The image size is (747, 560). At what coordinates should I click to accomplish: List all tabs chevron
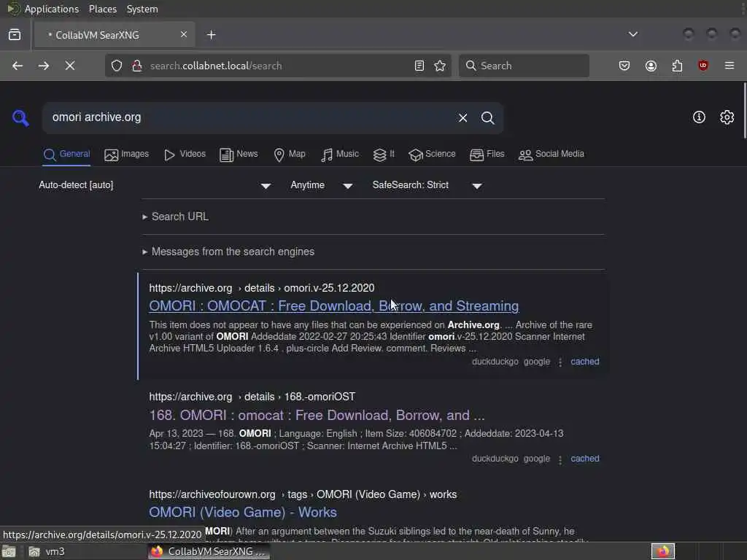(632, 34)
